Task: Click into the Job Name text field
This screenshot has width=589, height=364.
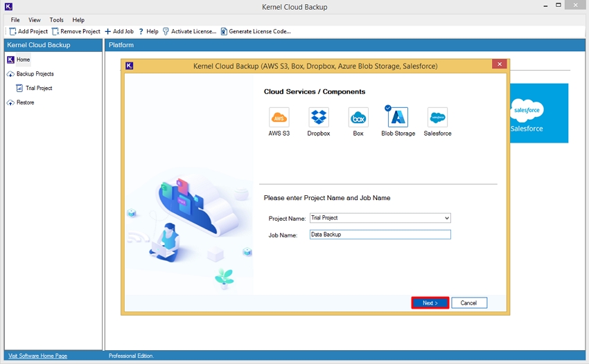Action: pyautogui.click(x=380, y=235)
